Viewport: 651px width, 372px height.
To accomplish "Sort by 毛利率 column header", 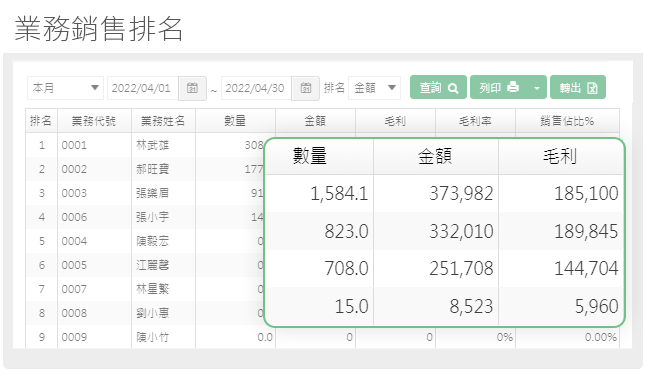I will pyautogui.click(x=475, y=121).
